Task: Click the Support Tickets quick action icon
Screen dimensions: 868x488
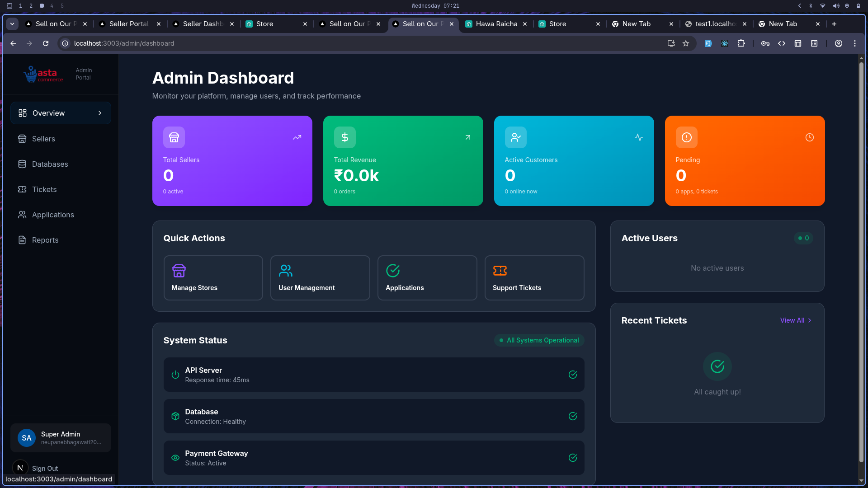Action: coord(500,271)
